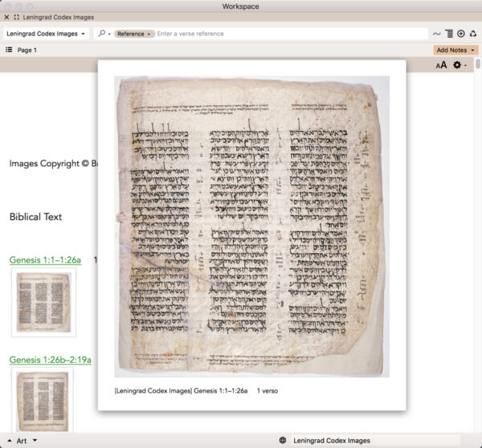Click the vertical scrollbar on the right
482x448 pixels.
click(478, 64)
